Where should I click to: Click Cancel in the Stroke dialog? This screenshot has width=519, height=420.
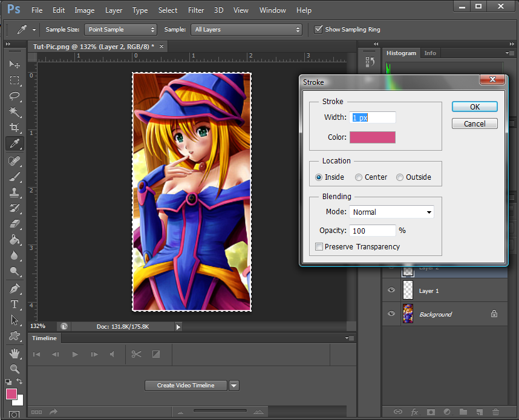[x=475, y=123]
